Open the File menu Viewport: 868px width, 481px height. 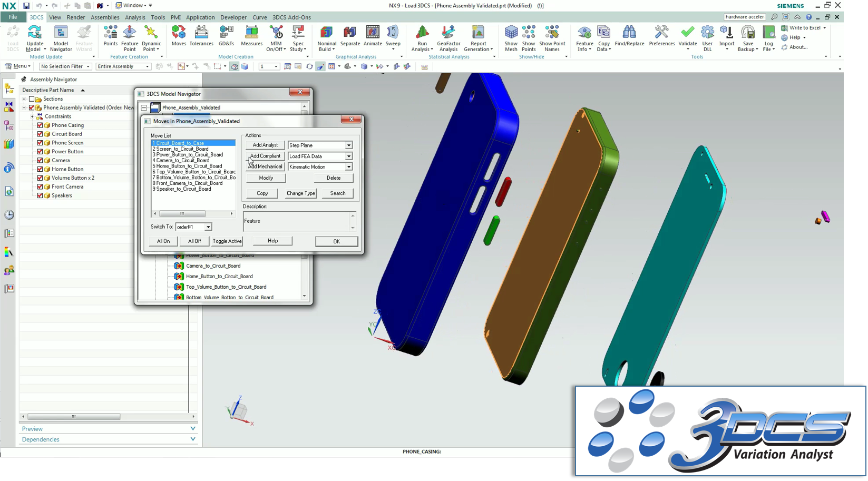[x=13, y=17]
